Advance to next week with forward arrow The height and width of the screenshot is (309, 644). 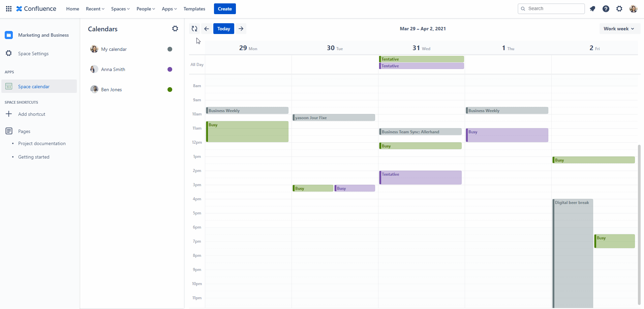tap(241, 29)
